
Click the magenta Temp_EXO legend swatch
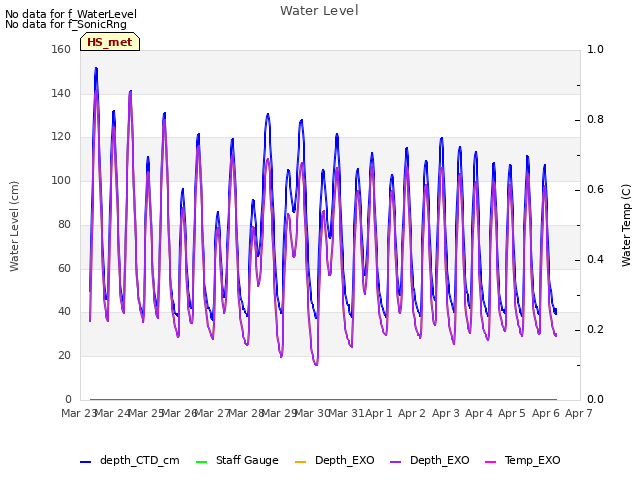[x=490, y=462]
